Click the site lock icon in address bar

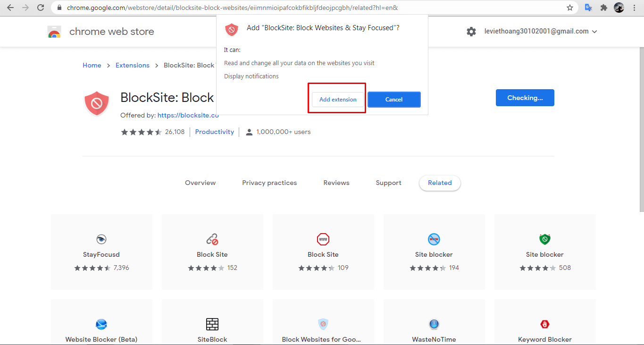[59, 8]
